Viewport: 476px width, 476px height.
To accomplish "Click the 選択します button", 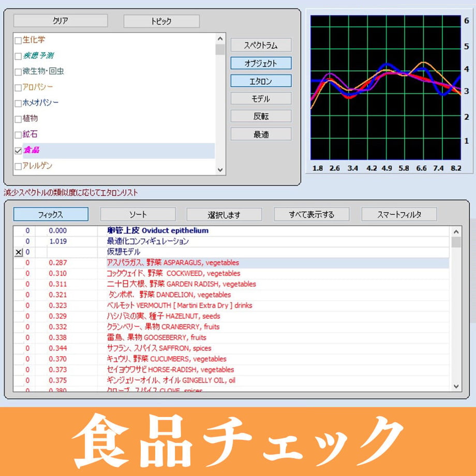I will pos(224,215).
